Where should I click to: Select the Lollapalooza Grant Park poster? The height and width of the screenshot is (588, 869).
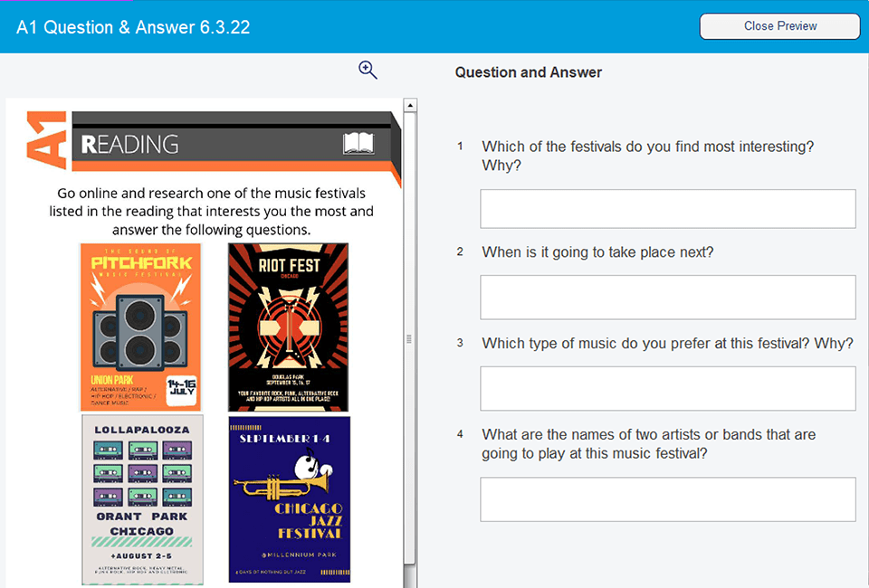(x=142, y=500)
